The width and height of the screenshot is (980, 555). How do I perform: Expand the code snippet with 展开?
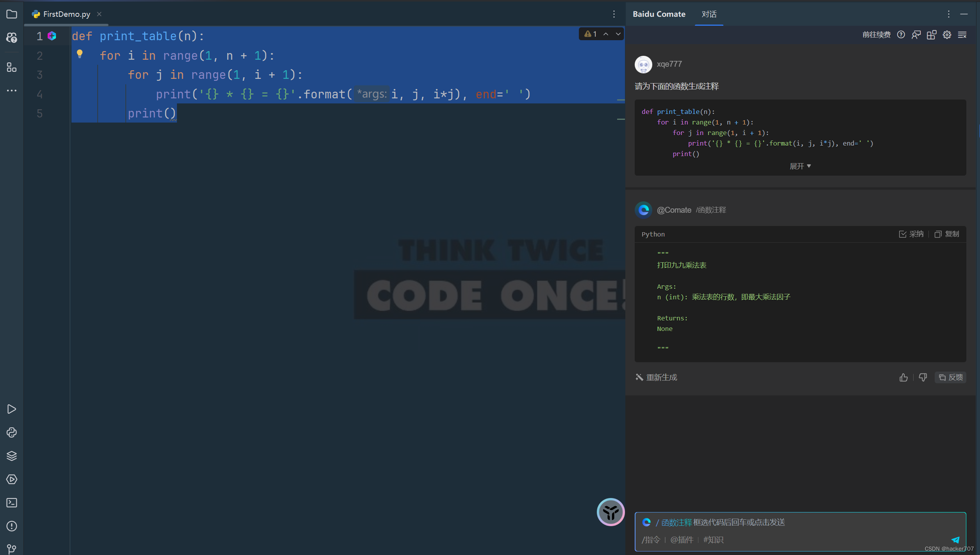[x=800, y=166]
